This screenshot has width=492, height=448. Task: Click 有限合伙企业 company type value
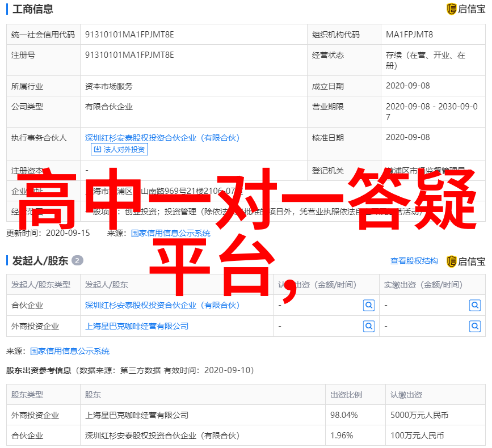tap(109, 107)
